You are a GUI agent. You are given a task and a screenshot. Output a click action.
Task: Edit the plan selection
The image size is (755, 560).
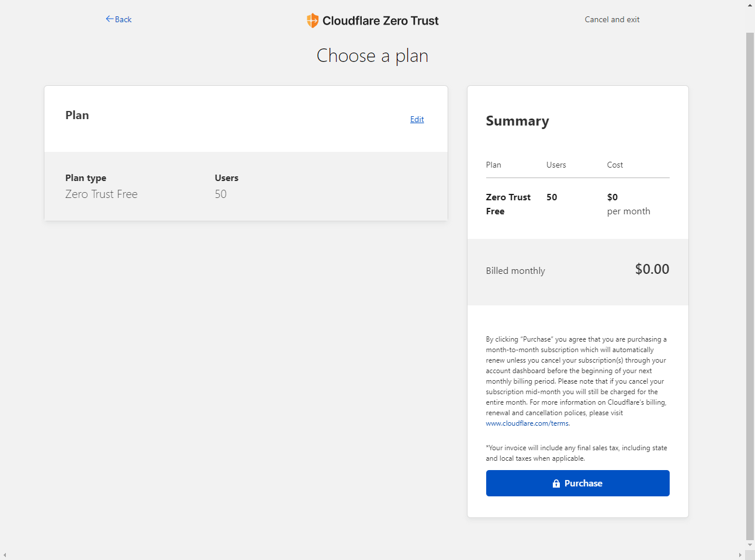click(417, 119)
